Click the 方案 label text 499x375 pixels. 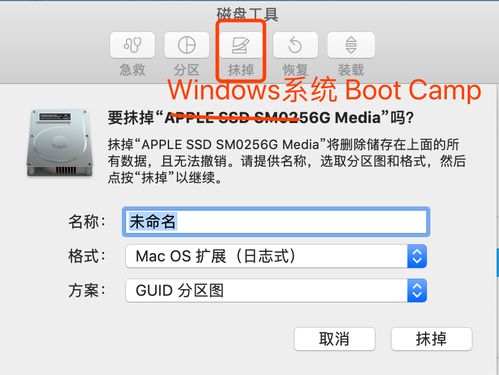click(87, 290)
